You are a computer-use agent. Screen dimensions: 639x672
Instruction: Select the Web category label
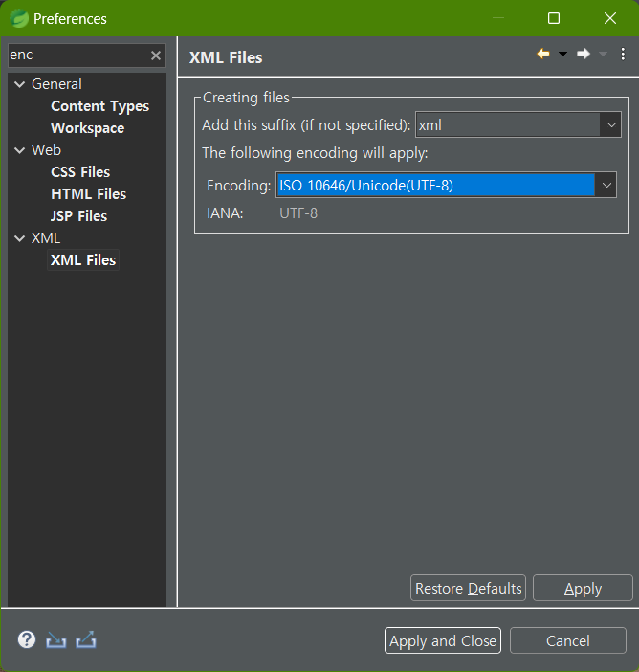(x=46, y=150)
